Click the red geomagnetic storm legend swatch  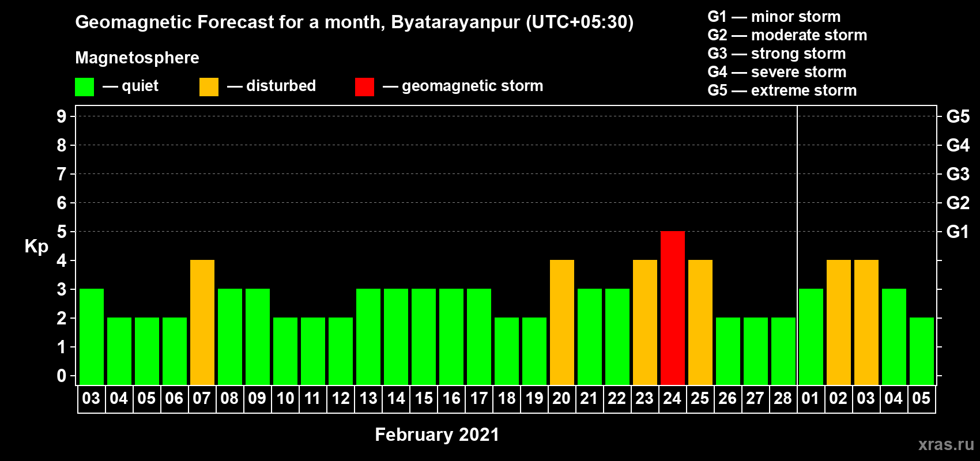point(364,87)
